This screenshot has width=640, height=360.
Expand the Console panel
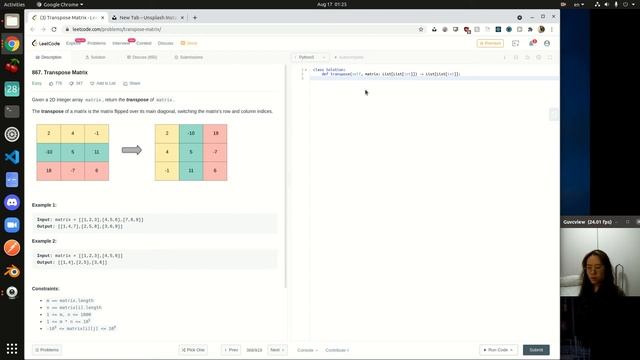307,350
